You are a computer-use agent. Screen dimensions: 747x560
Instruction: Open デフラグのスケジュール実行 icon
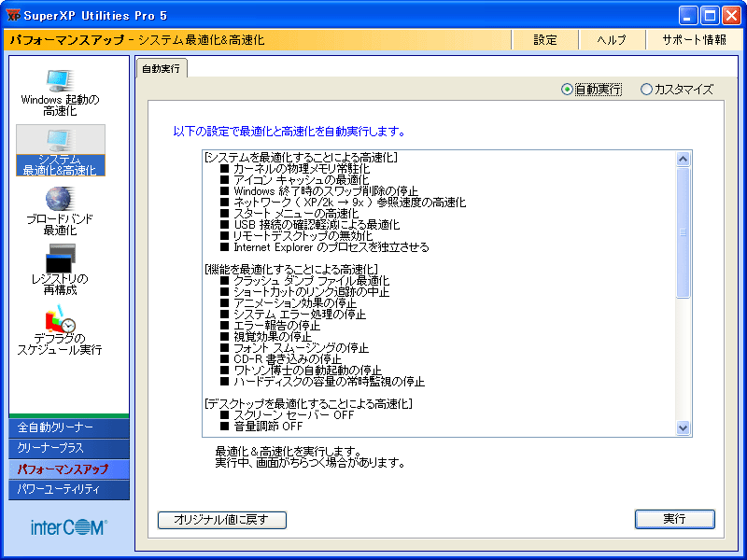(x=60, y=331)
